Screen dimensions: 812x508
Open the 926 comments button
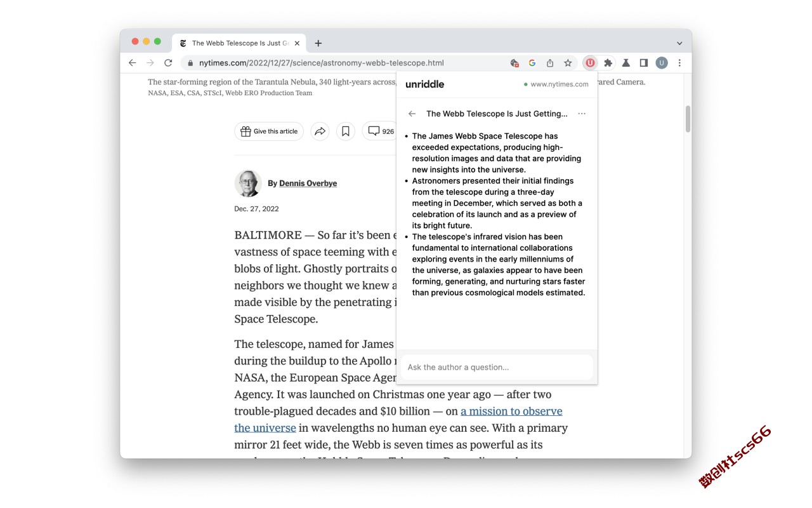(x=381, y=131)
